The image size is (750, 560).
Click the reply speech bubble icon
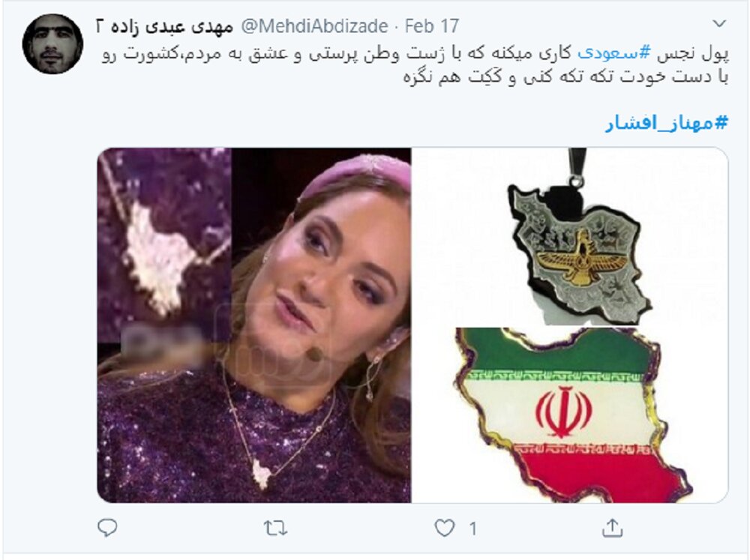[x=107, y=528]
